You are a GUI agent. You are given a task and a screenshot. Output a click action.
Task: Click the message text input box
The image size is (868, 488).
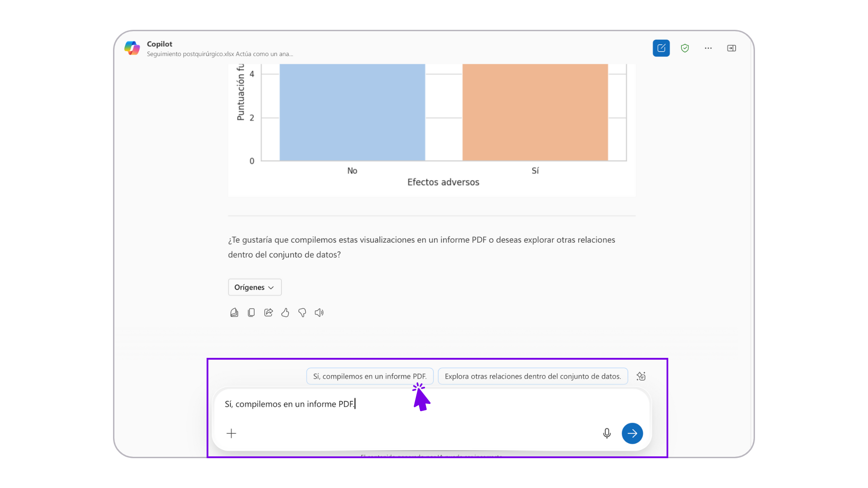407,404
